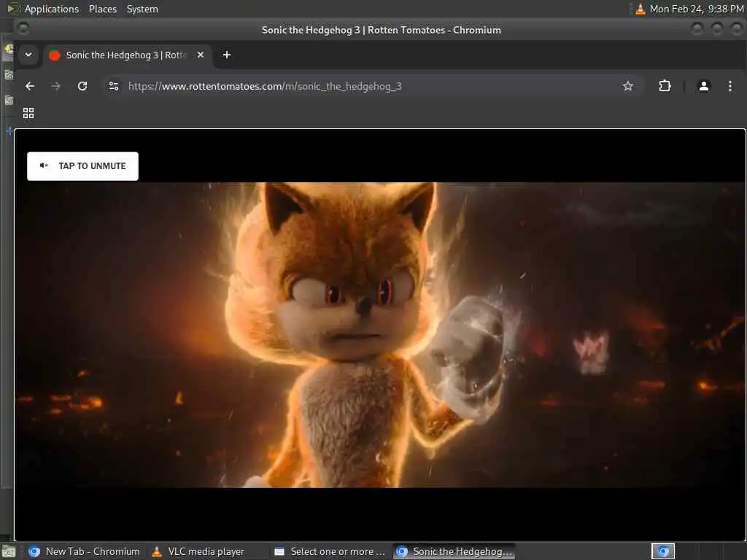Screen dimensions: 747x560
Task: Go back to the previous page
Action: point(30,86)
